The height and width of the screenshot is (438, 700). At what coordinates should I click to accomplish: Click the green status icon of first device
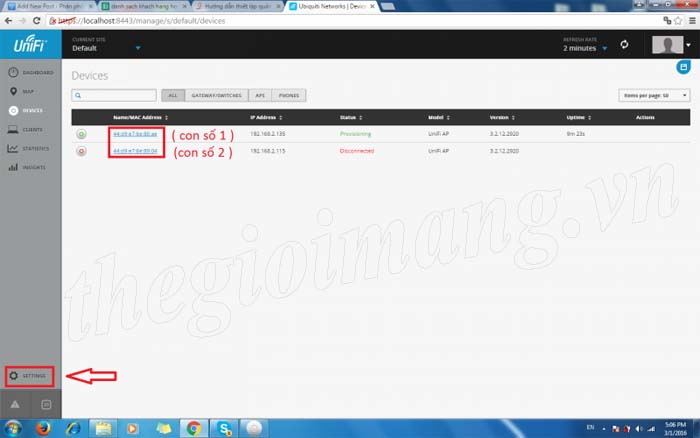pyautogui.click(x=81, y=134)
